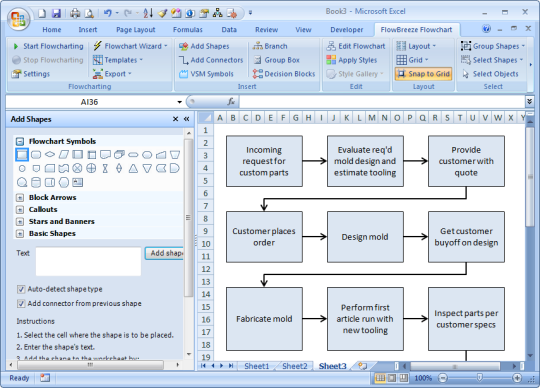The width and height of the screenshot is (540, 388).
Task: Open the Formulas tab
Action: [188, 30]
